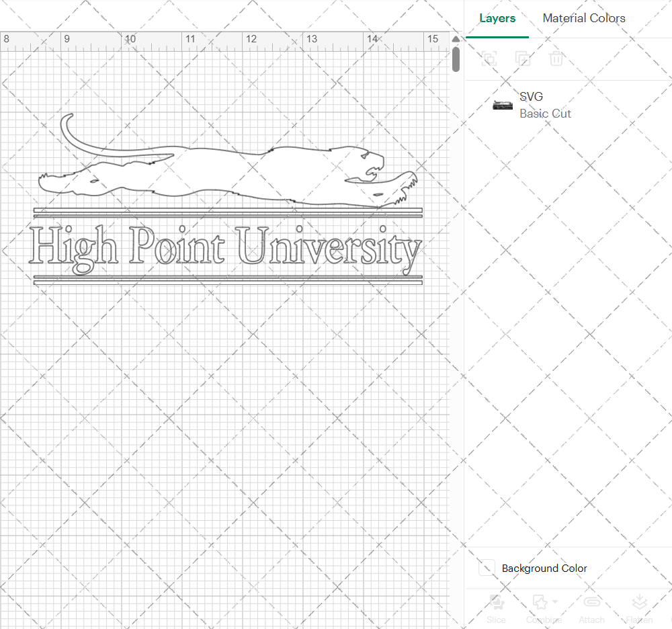Select the SVG layer name
The image size is (672, 629).
pos(531,96)
